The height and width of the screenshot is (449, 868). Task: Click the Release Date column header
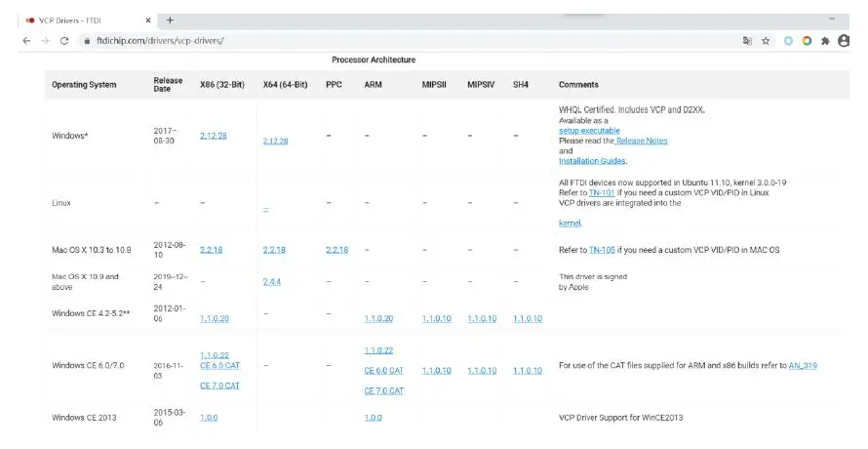coord(168,84)
